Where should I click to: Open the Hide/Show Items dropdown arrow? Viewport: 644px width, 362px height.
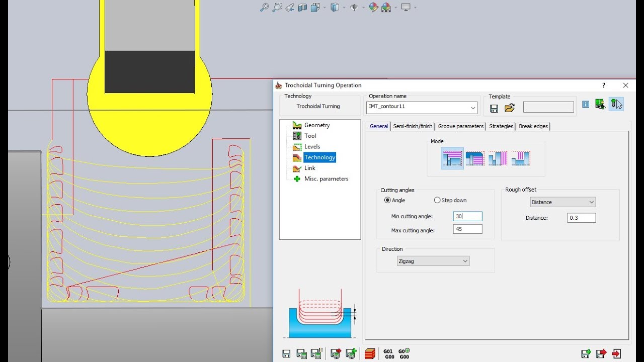coord(363,8)
